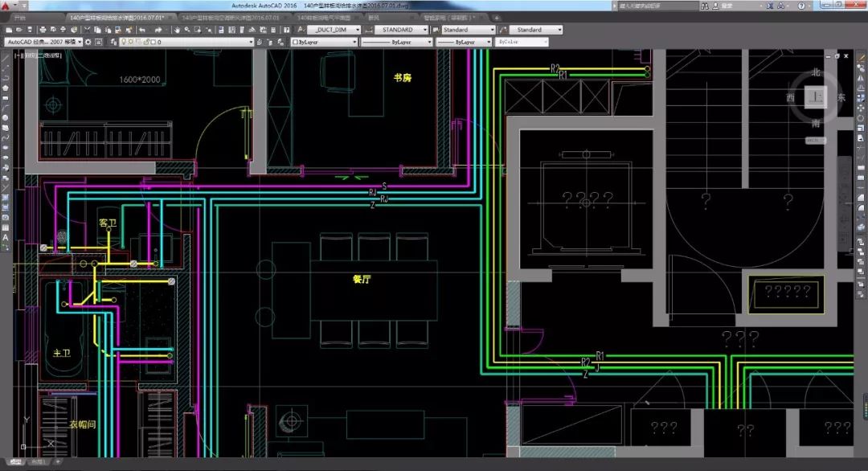Click the layer color swatch in layer dropdown
Screen dimensions: 868x471
pos(153,42)
